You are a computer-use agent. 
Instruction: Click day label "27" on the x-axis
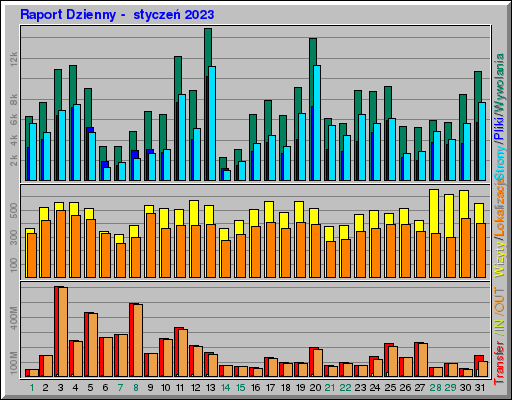(x=420, y=388)
